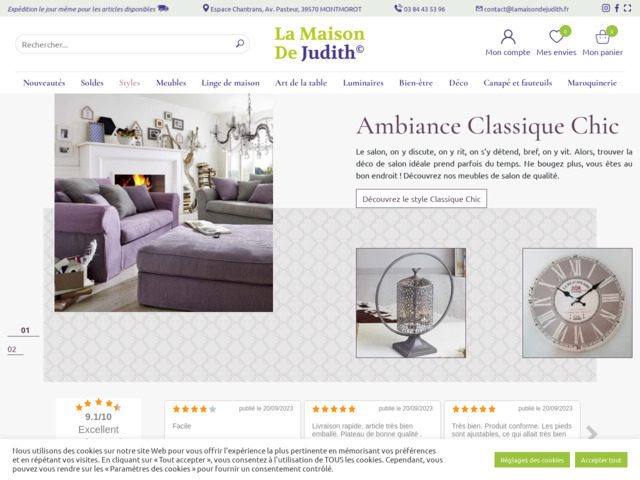Open the Luminaires menu
The width and height of the screenshot is (640, 480).
point(363,83)
